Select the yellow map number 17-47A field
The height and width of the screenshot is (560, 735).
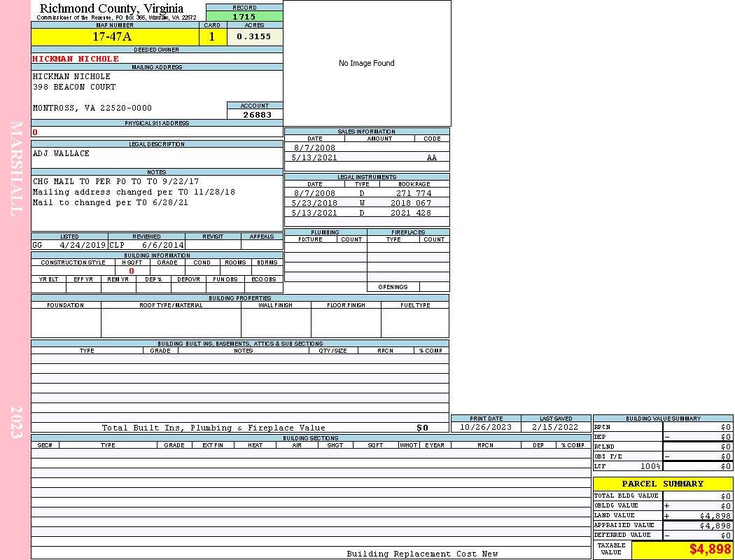115,36
